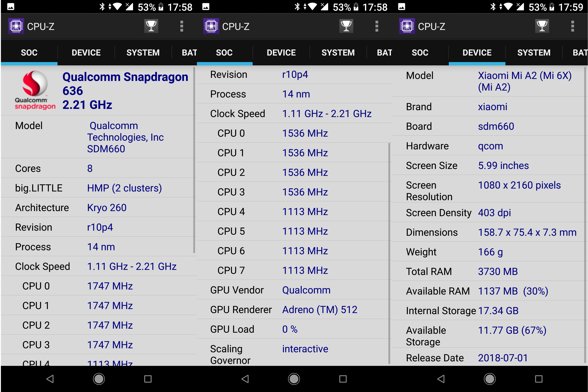The image size is (588, 392).
Task: Switch to SOC tab in right screen
Action: pos(420,53)
